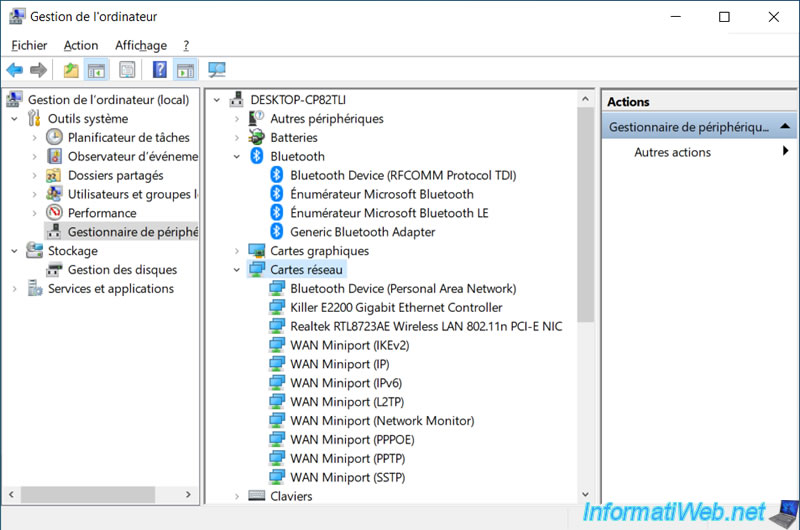
Task: Open the Affichage menu
Action: coord(141,45)
